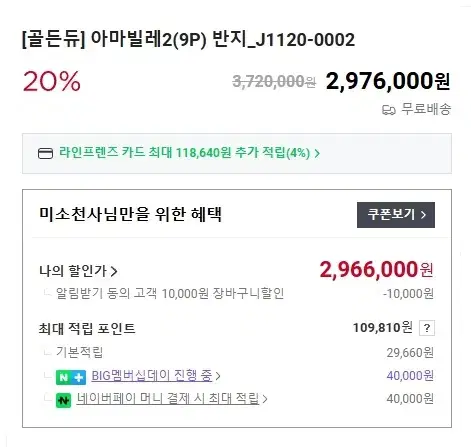The image size is (471, 447).
Task: Click the credit card icon in the banner
Action: tap(45, 154)
